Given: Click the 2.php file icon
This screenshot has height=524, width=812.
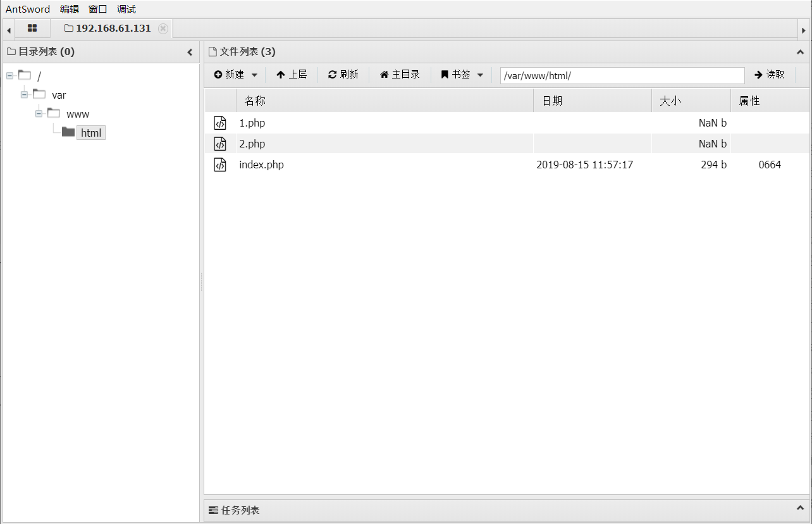Looking at the screenshot, I should click(220, 144).
